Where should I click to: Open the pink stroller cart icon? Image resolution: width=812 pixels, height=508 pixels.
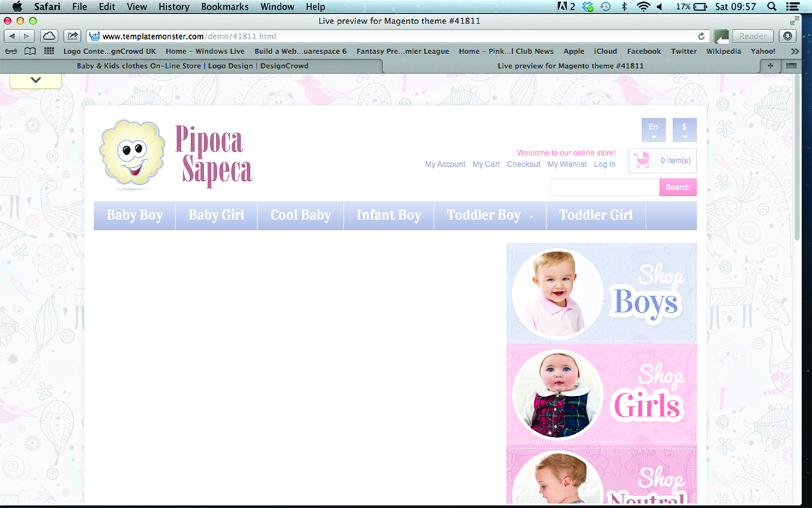(x=642, y=160)
